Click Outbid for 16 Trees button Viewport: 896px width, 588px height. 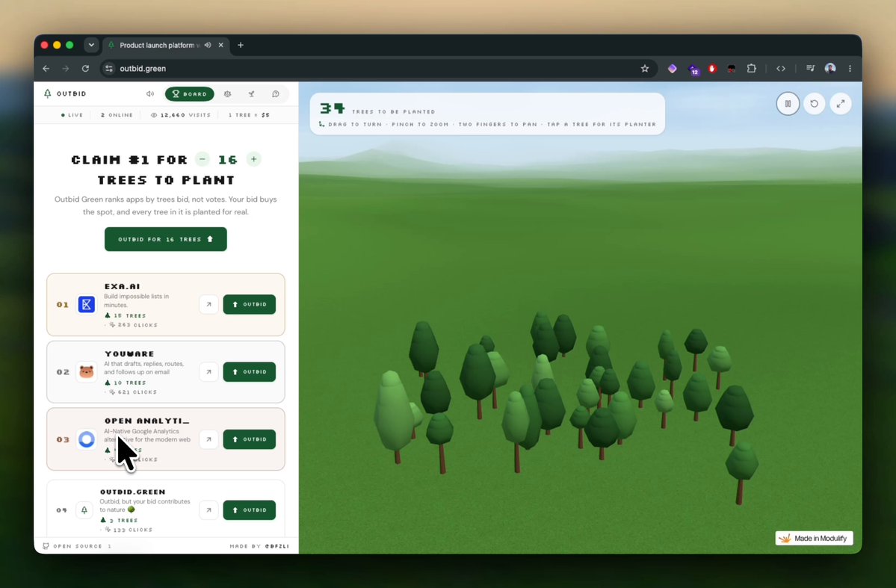pyautogui.click(x=166, y=239)
